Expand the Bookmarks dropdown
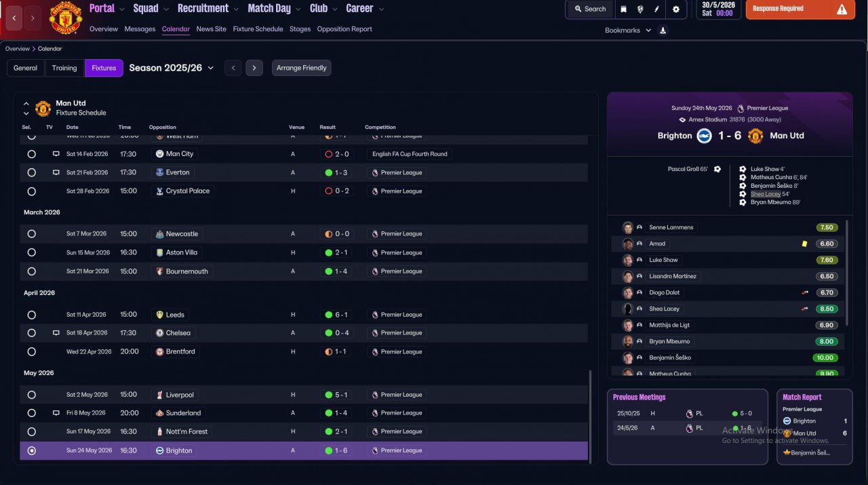Viewport: 868px width, 485px height. (627, 31)
